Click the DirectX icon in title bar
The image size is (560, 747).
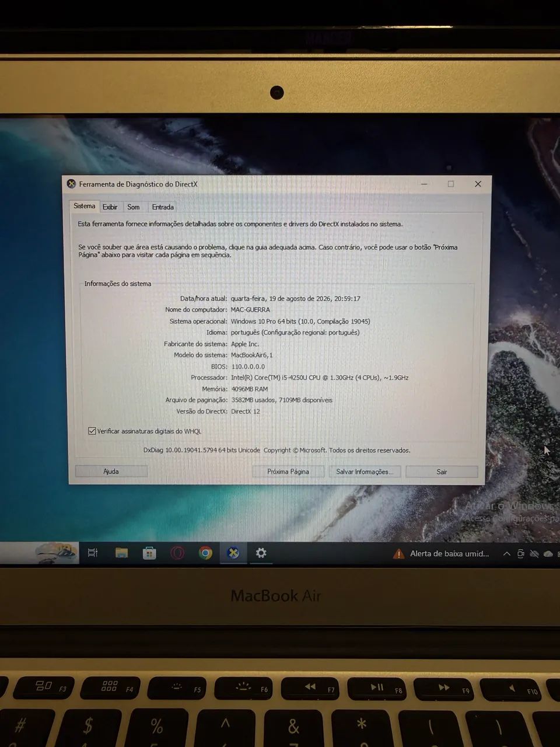tap(71, 184)
